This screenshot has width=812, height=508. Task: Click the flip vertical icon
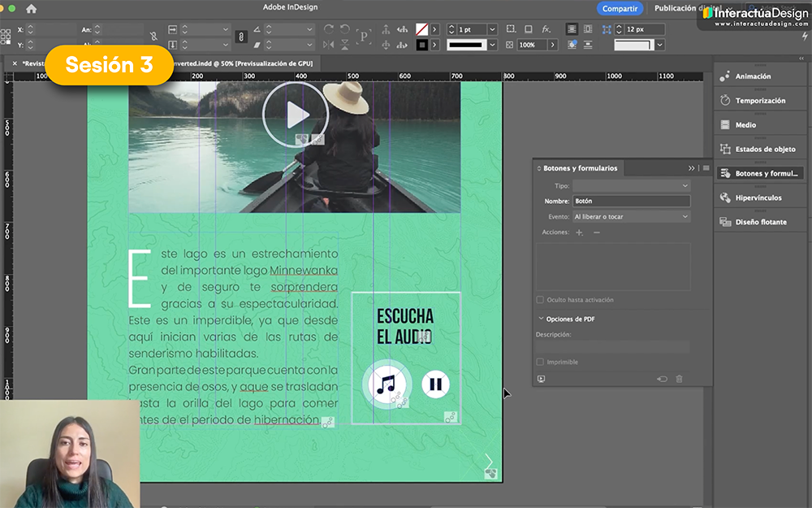pyautogui.click(x=345, y=45)
